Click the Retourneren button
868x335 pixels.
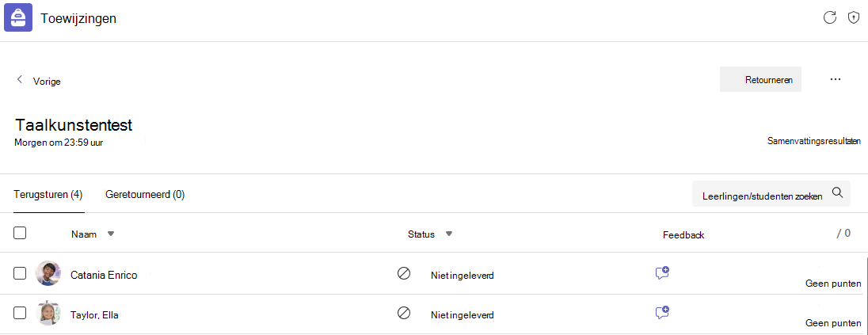click(x=760, y=79)
